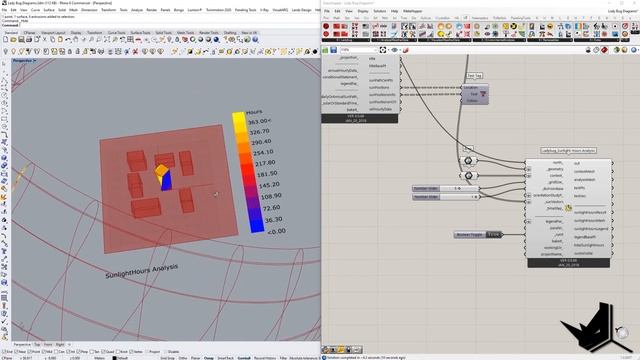Image resolution: width=640 pixels, height=360 pixels.
Task: Toggle the Near object snap
Action: pyautogui.click(x=20, y=351)
